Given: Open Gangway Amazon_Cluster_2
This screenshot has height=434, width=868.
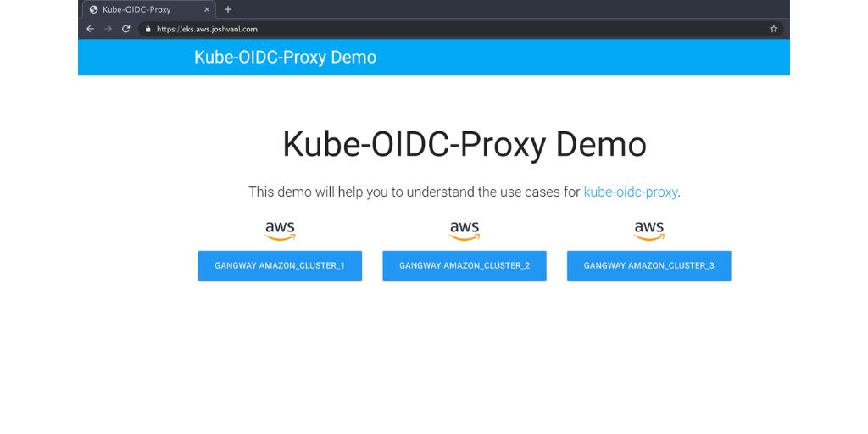Looking at the screenshot, I should 465,265.
